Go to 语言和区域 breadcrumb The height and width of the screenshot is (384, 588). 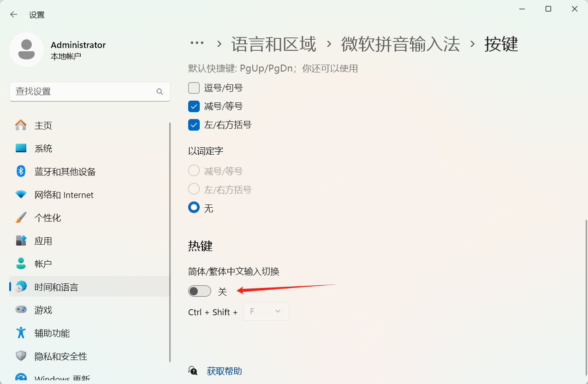274,44
